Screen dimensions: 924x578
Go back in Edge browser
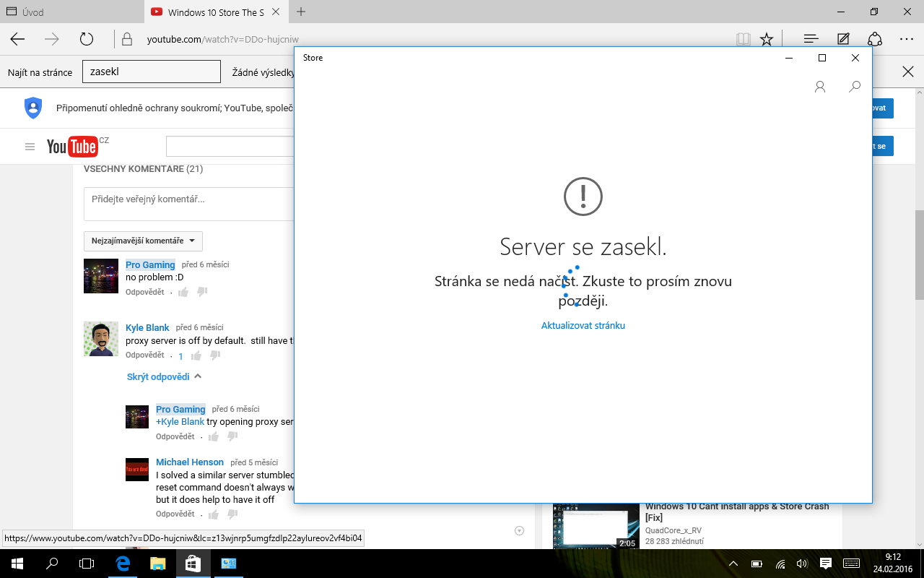click(17, 40)
